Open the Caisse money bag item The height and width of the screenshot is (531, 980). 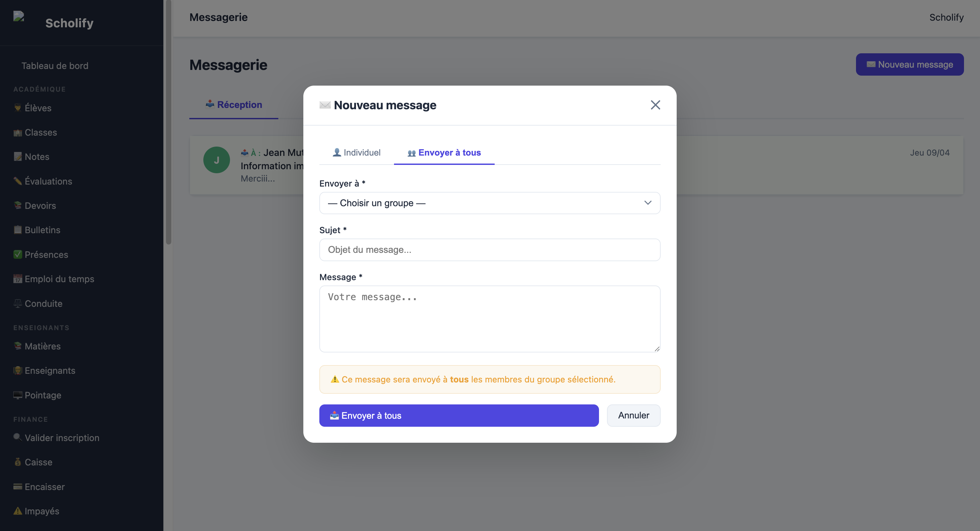click(38, 462)
